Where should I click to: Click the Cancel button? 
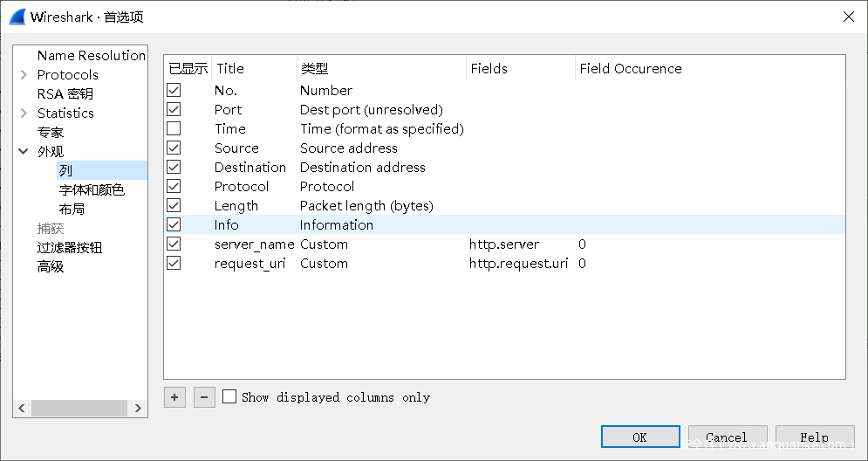pos(727,437)
